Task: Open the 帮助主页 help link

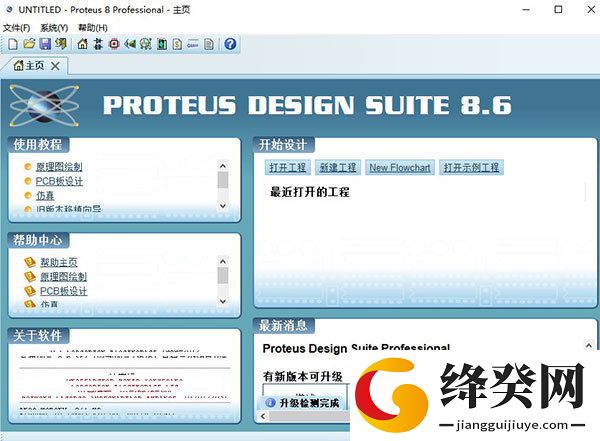Action: pyautogui.click(x=59, y=262)
